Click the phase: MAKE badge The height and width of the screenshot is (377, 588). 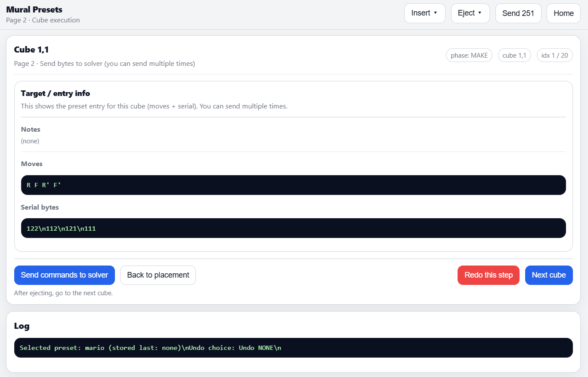[x=469, y=56]
